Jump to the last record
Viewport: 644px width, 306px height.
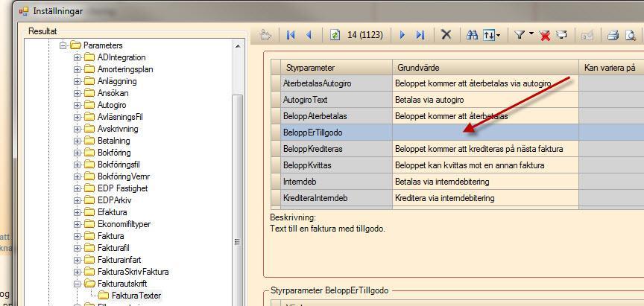(420, 35)
